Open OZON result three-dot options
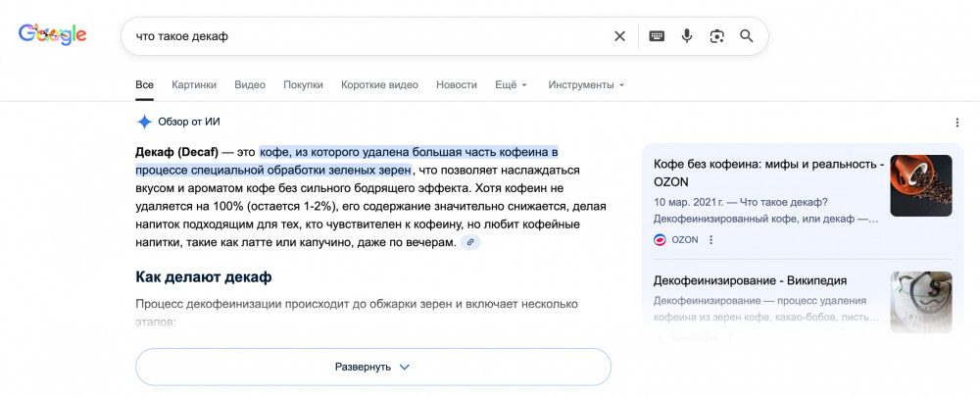Viewport: 980px width, 397px height. pyautogui.click(x=711, y=239)
